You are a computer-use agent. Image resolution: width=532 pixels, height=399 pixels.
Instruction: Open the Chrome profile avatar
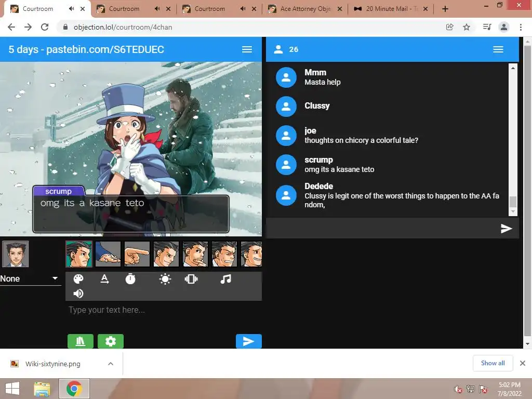coord(504,27)
